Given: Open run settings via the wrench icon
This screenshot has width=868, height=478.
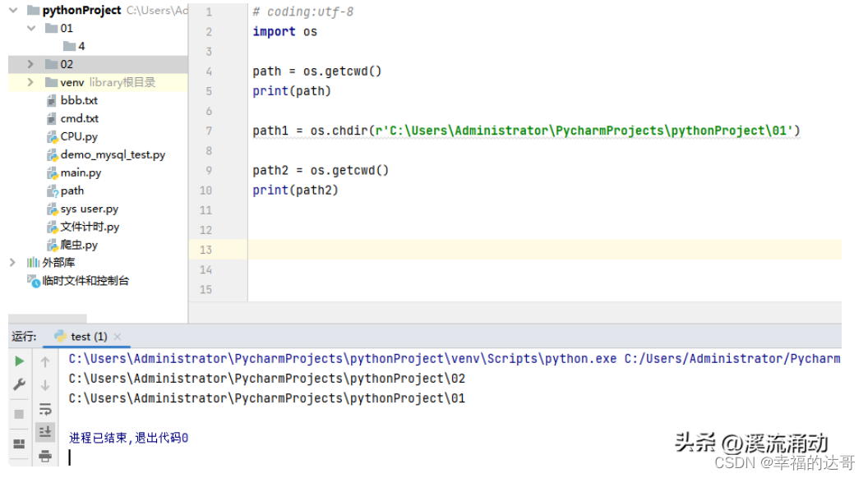Looking at the screenshot, I should pyautogui.click(x=20, y=384).
